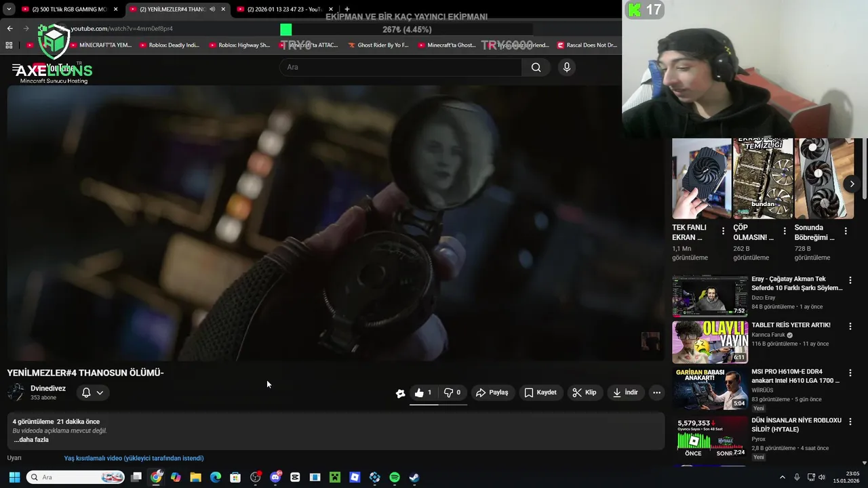Open TABLET REİS YETER ARTIK! title link
The image size is (868, 488).
[791, 325]
